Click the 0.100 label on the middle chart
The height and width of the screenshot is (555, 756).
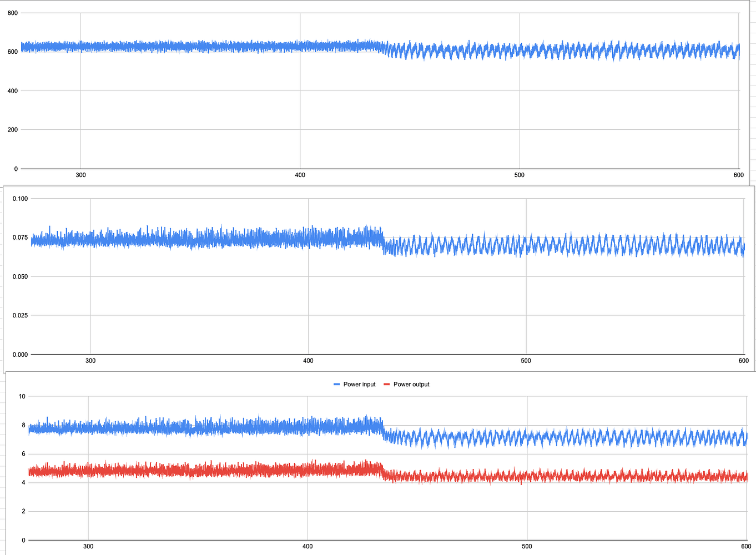[20, 198]
